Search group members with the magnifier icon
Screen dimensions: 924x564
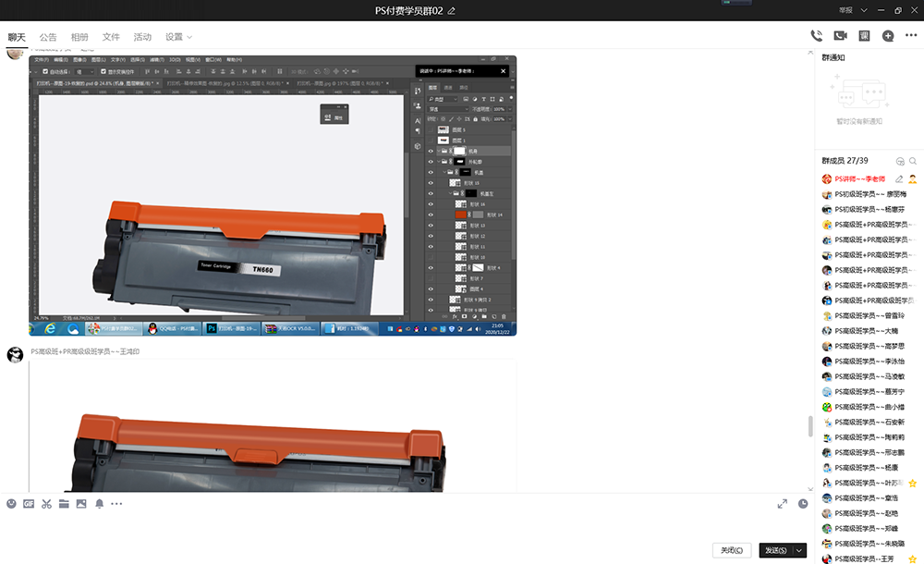(913, 161)
